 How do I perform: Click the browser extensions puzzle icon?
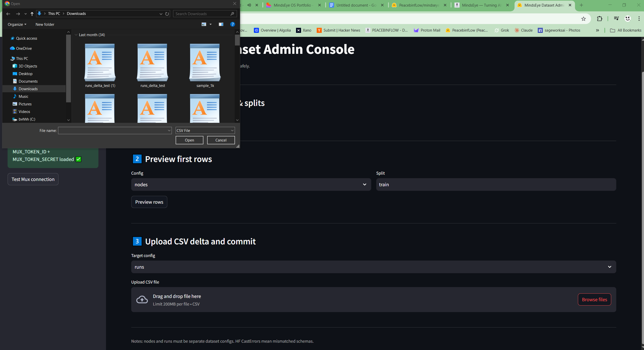600,18
